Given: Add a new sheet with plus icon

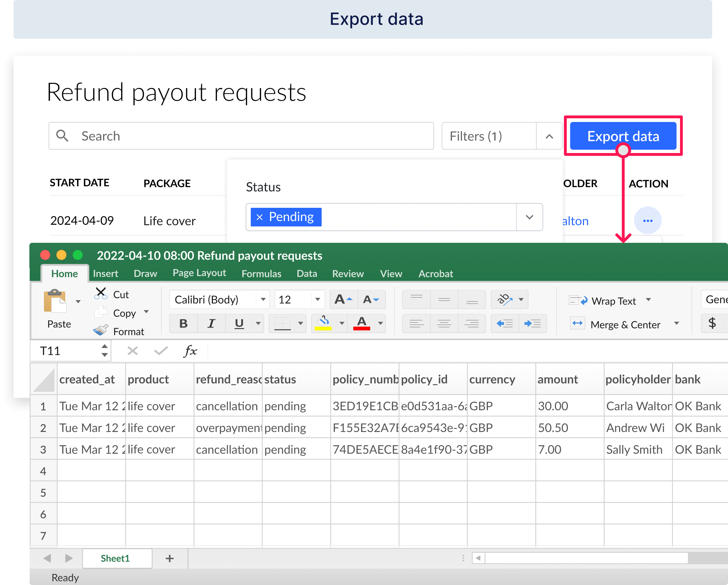Looking at the screenshot, I should coord(169,558).
